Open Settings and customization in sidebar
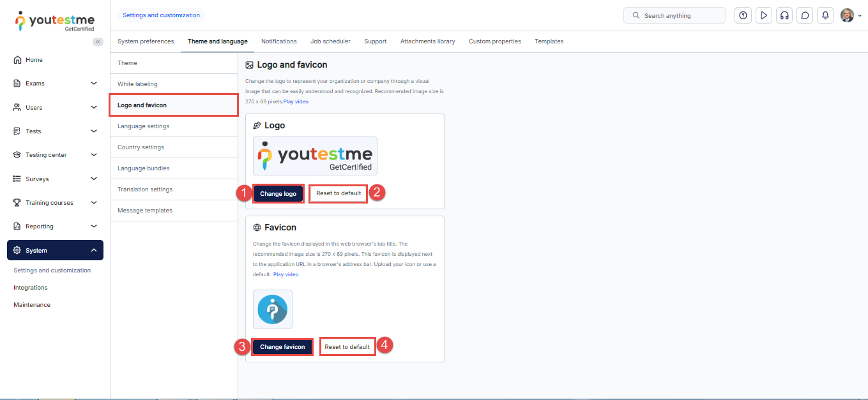 click(52, 270)
